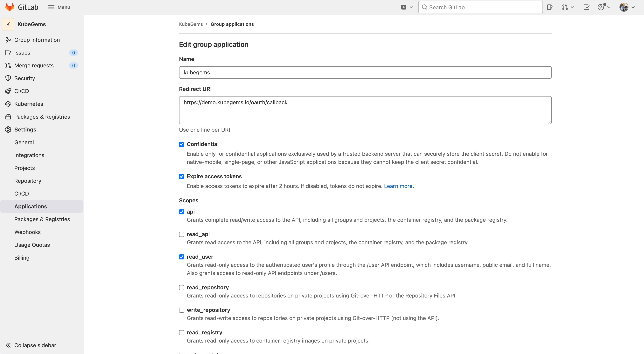Click the Group information sidebar icon
The width and height of the screenshot is (644, 354).
click(x=8, y=40)
